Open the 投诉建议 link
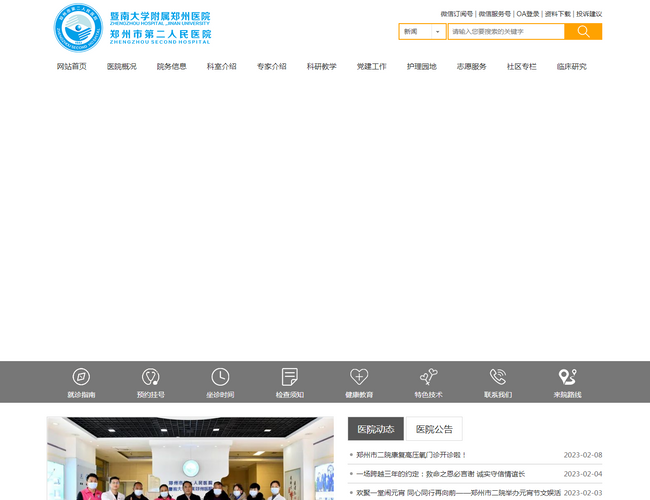650x500 pixels. pyautogui.click(x=589, y=14)
